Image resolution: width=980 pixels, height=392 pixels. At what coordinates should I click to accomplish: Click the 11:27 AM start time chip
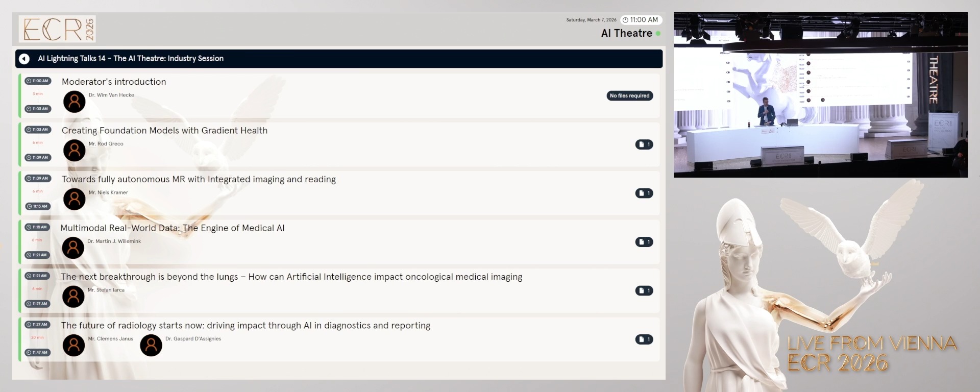37,325
